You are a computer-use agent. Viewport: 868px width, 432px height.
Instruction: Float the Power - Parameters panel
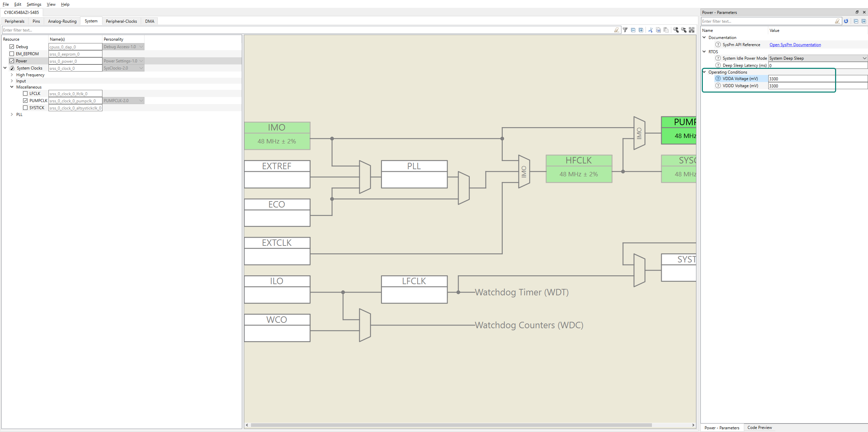pos(857,12)
